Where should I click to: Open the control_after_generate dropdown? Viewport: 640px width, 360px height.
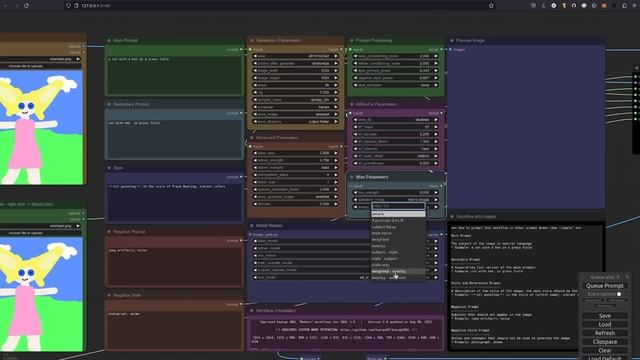(296, 63)
